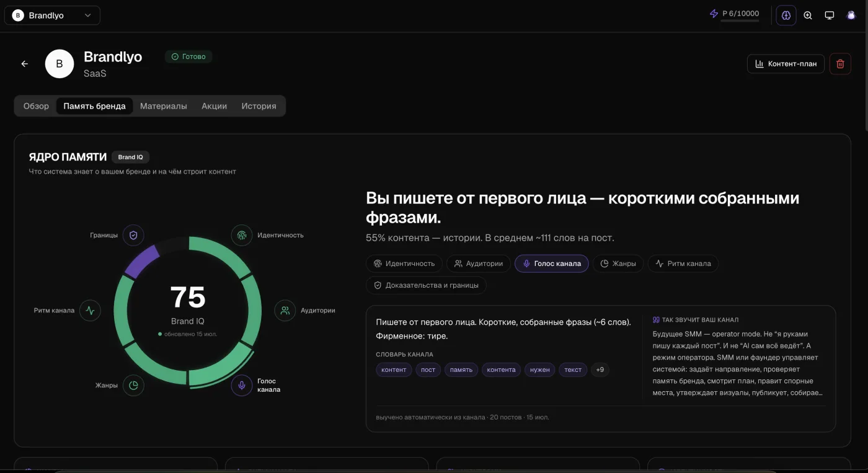Open the История tab
Image resolution: width=868 pixels, height=473 pixels.
pos(259,106)
